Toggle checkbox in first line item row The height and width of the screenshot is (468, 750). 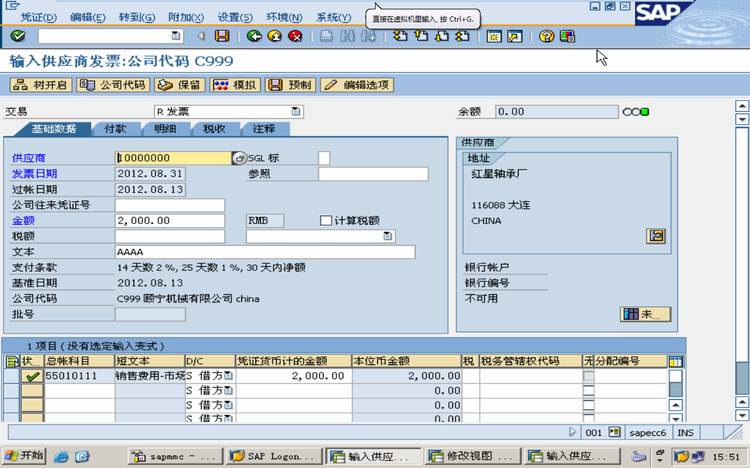(x=589, y=376)
